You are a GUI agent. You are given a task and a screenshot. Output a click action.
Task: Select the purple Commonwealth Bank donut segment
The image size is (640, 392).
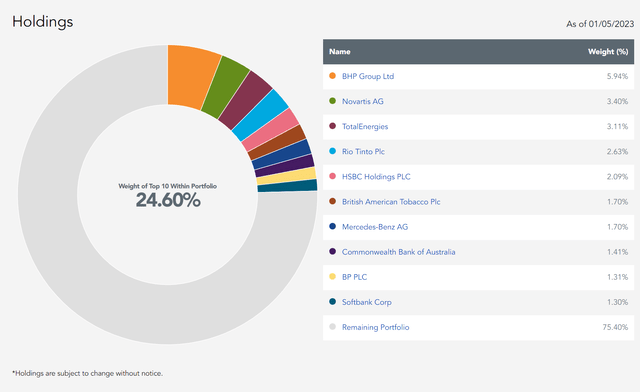click(284, 165)
